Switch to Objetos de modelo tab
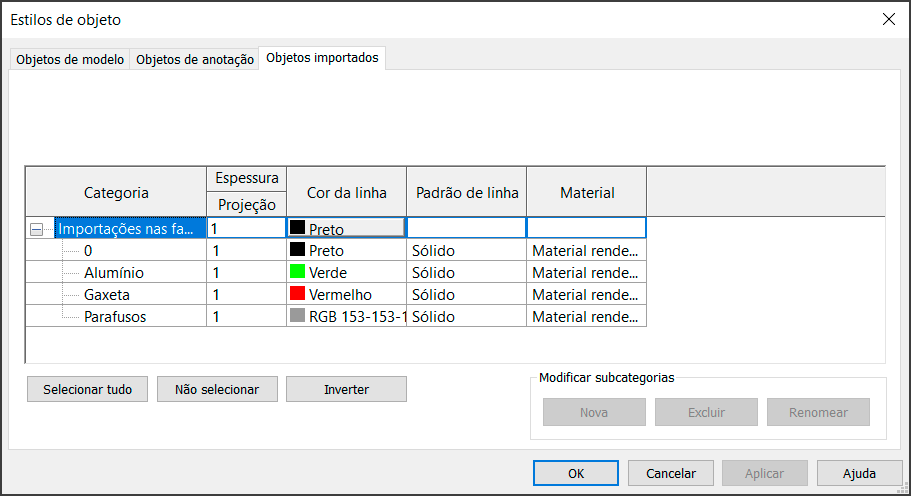The width and height of the screenshot is (911, 496). [70, 60]
